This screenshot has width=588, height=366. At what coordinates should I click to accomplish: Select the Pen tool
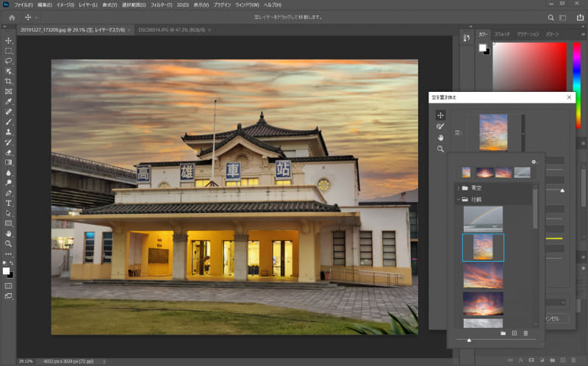8,193
